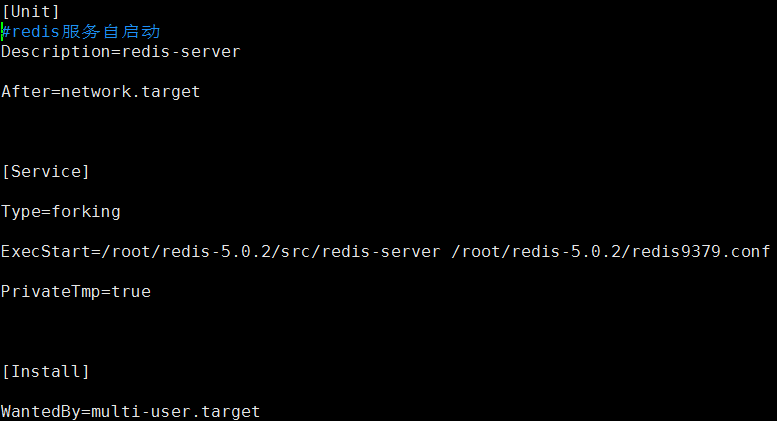Click the redis-server binary path text
Screen dimensions: 777x421
pos(271,252)
